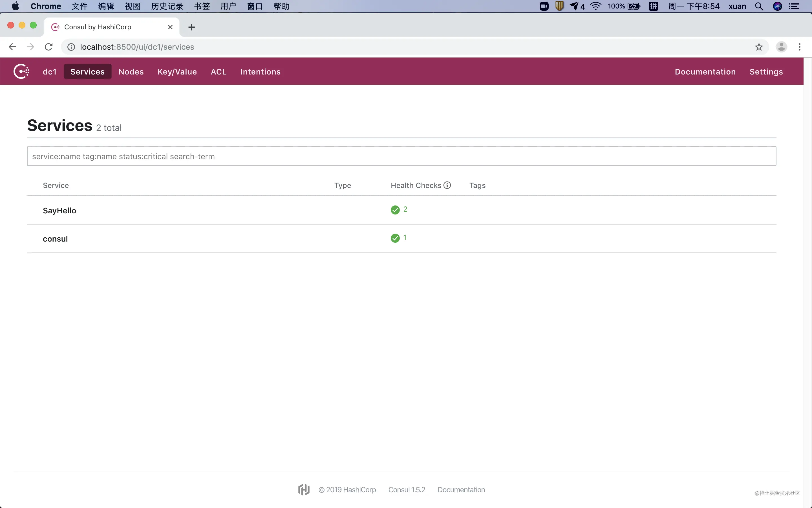Switch to the Services tab
The image size is (812, 508).
point(88,72)
